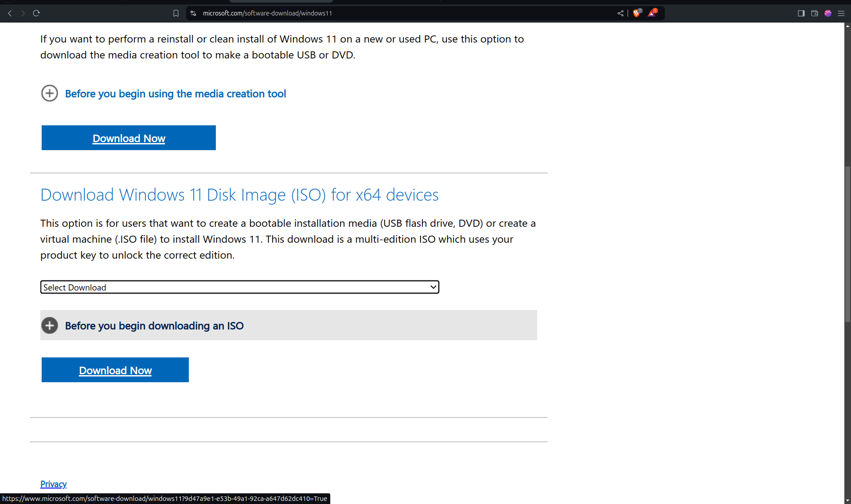Toggle the browser sidebar panel
The height and width of the screenshot is (504, 851).
click(x=801, y=13)
